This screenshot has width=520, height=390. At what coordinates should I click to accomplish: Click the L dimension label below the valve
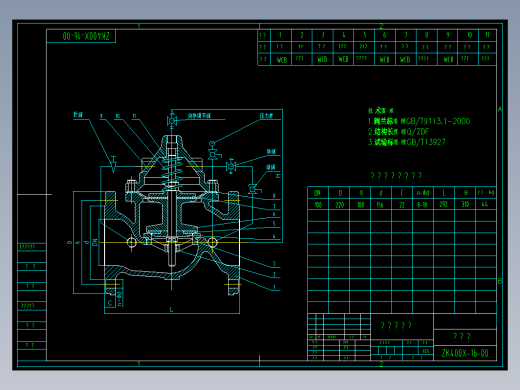[x=172, y=309]
